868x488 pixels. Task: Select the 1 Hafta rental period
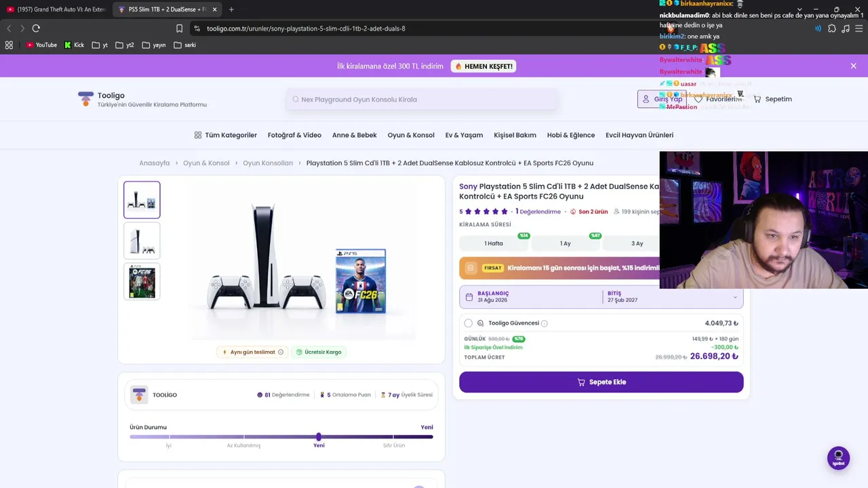(494, 243)
